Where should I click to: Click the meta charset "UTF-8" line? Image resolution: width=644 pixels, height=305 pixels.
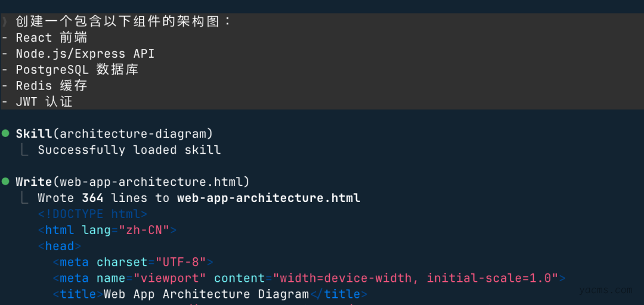click(132, 262)
